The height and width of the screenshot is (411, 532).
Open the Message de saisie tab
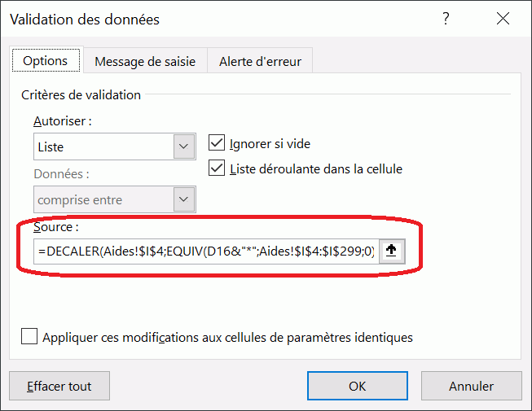coord(145,61)
